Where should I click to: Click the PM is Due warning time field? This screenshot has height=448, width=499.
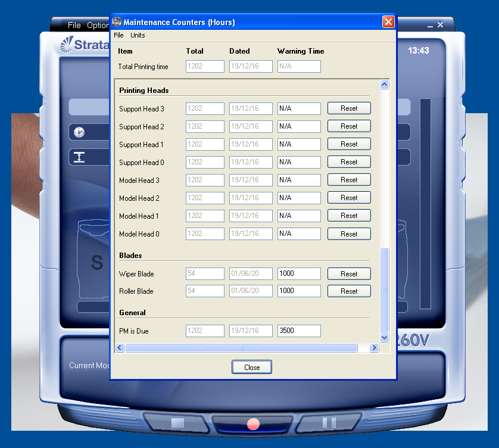(x=299, y=331)
